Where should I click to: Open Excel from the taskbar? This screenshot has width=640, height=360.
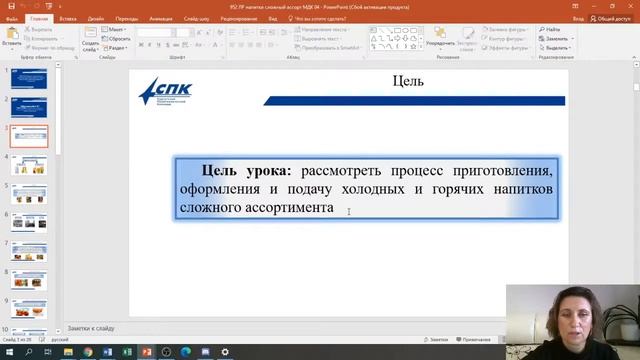[127, 351]
